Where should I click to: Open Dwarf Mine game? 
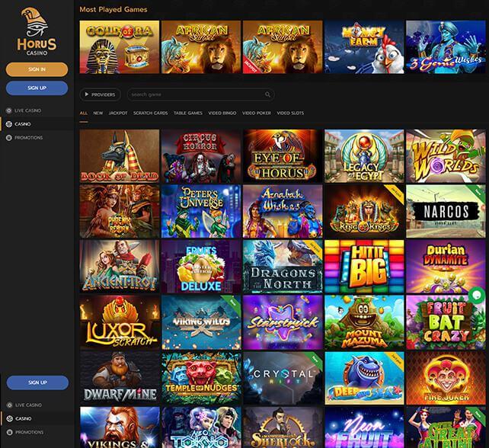coord(120,378)
